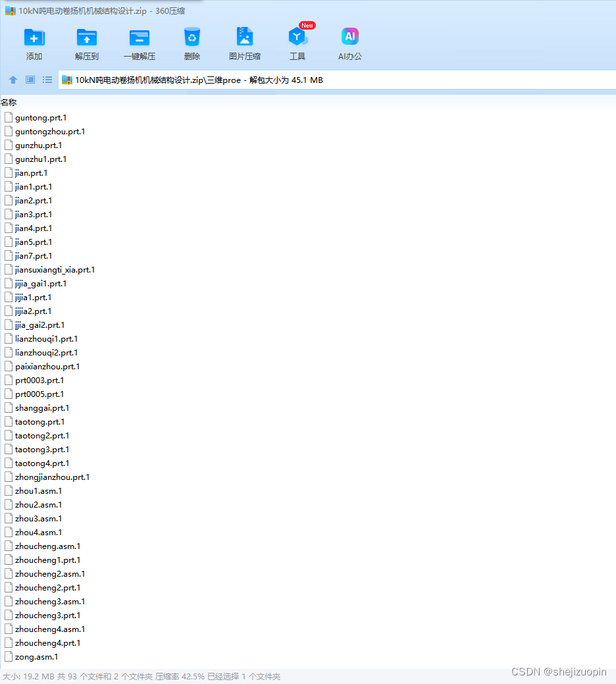Launch the AI办公 feature

[x=350, y=37]
